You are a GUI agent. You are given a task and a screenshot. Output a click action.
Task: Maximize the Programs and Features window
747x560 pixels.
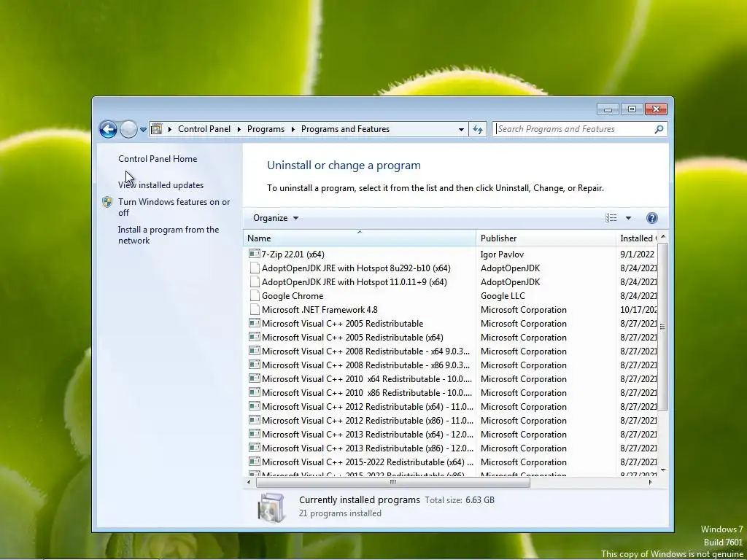(x=632, y=109)
